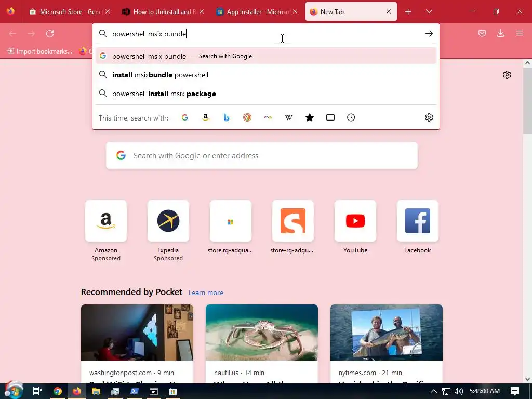Image resolution: width=532 pixels, height=399 pixels.
Task: Open Task View on taskbar
Action: click(37, 391)
